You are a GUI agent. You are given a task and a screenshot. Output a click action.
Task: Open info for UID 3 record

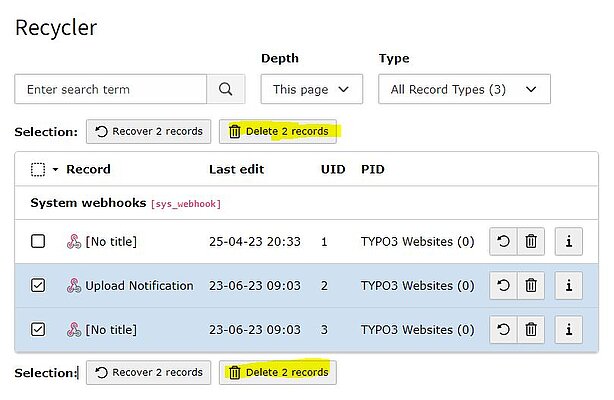(568, 329)
